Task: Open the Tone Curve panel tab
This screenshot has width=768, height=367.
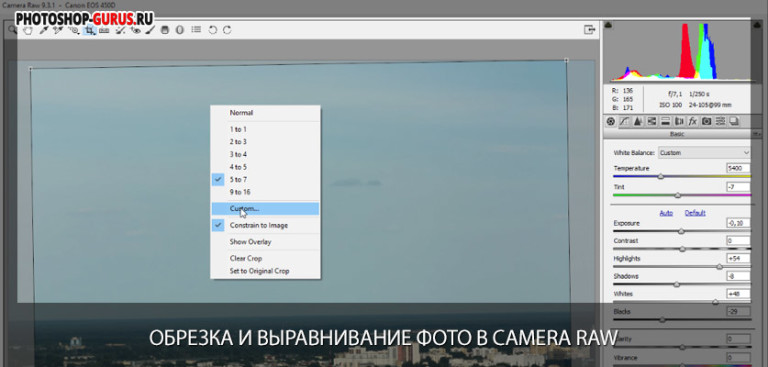Action: 624,121
